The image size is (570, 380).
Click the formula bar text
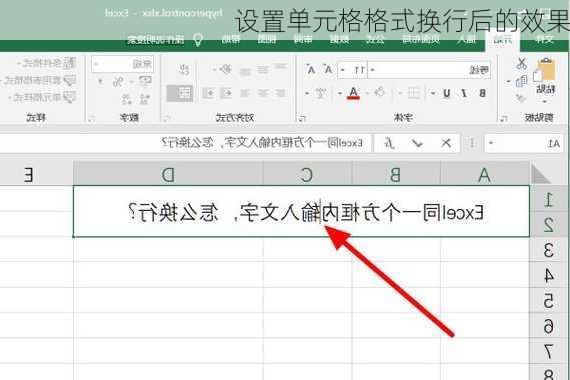pos(262,143)
